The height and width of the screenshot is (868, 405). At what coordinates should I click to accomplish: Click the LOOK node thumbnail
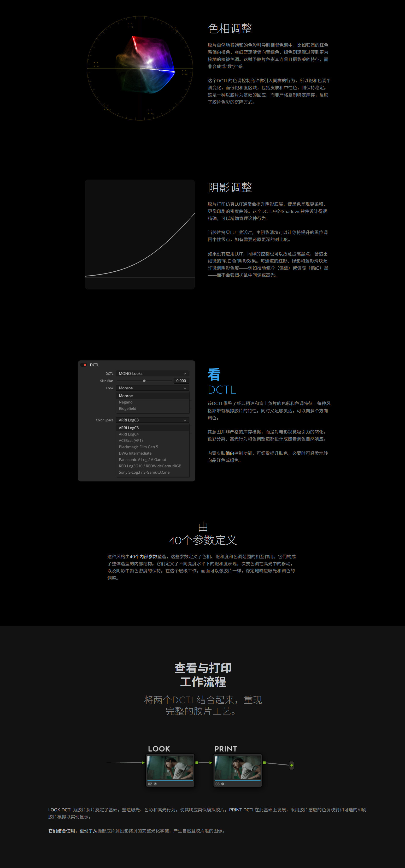[170, 767]
